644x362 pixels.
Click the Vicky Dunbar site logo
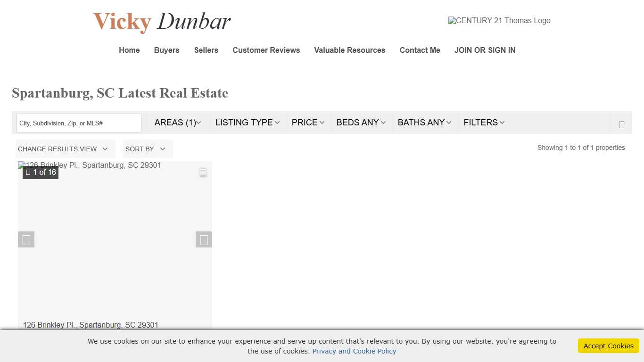click(162, 22)
